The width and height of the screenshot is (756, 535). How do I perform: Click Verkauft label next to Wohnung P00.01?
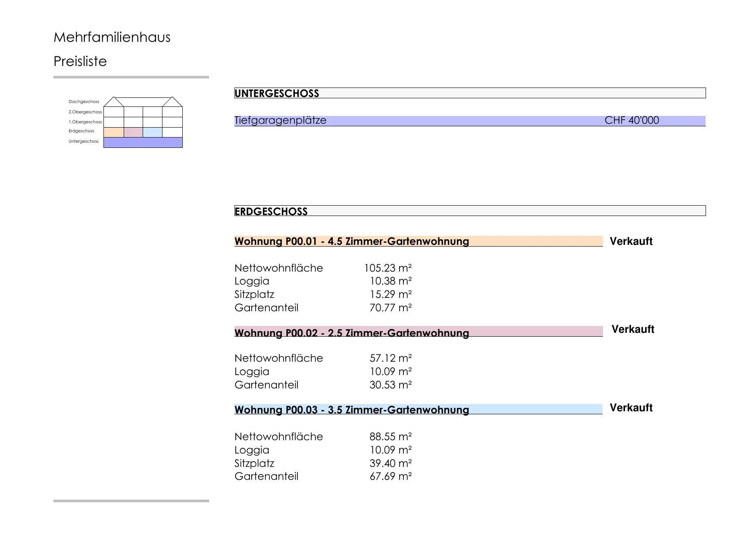(631, 241)
